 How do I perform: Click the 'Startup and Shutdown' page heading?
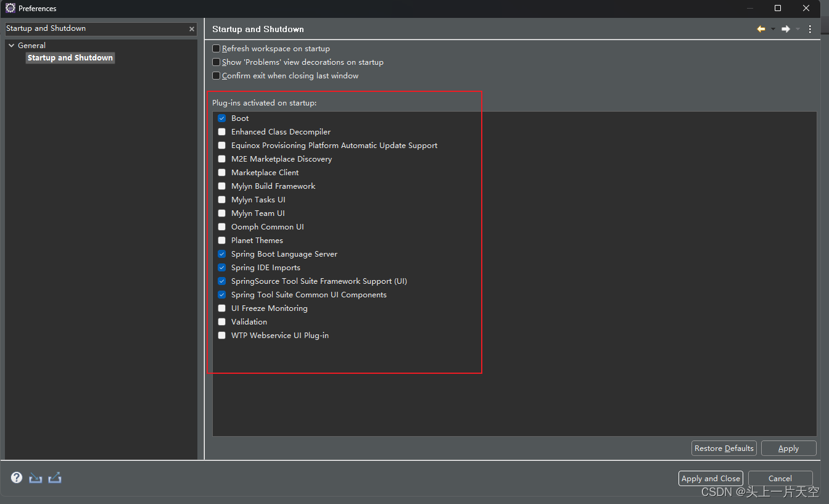pyautogui.click(x=258, y=29)
